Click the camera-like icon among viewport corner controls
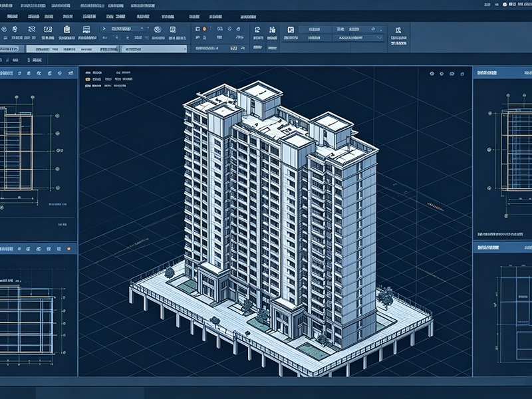The image size is (532, 399). 452,74
